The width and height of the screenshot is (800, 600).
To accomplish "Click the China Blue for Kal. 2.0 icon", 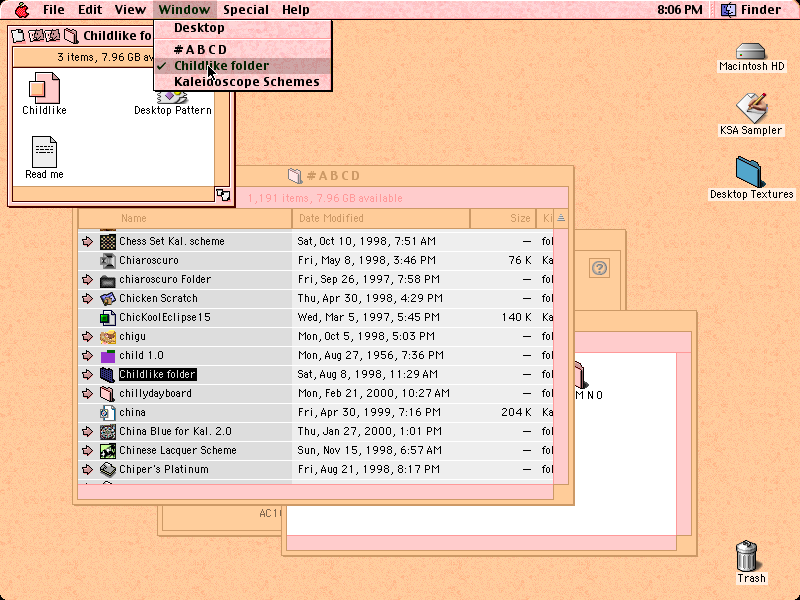I will [x=108, y=432].
